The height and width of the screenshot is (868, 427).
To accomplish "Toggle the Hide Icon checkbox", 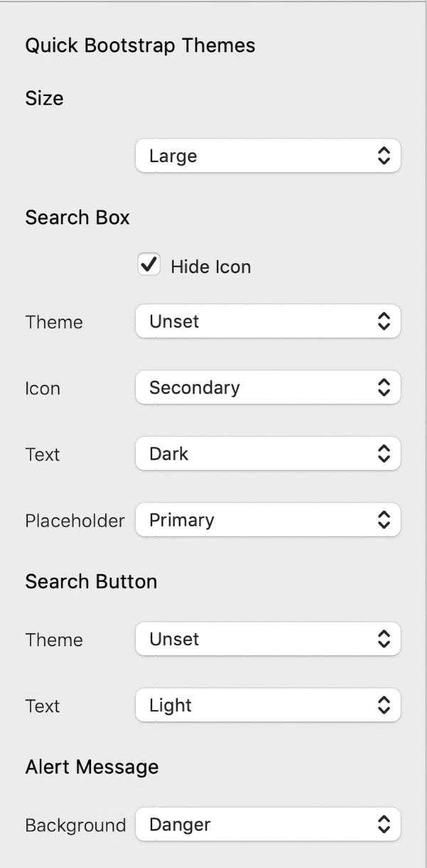I will click(149, 265).
